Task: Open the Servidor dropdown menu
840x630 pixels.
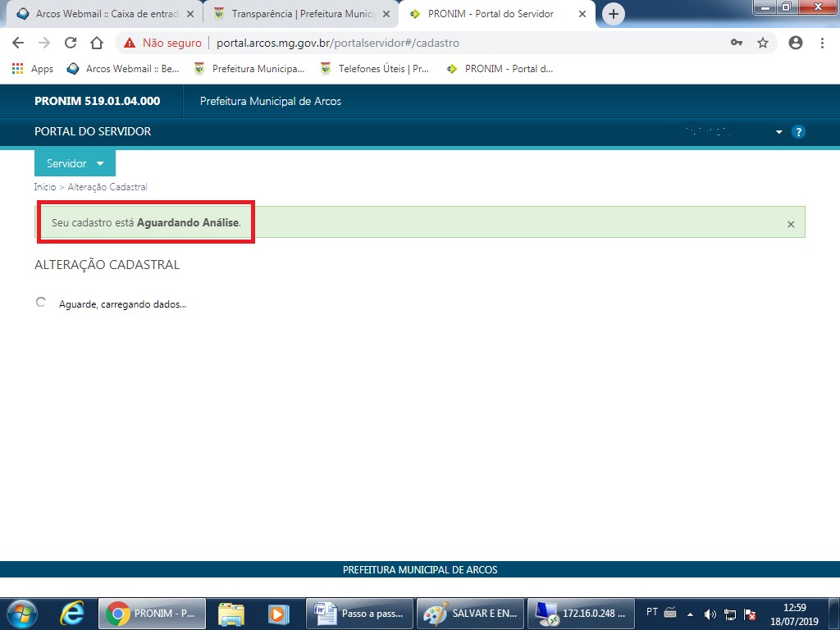Action: [75, 163]
